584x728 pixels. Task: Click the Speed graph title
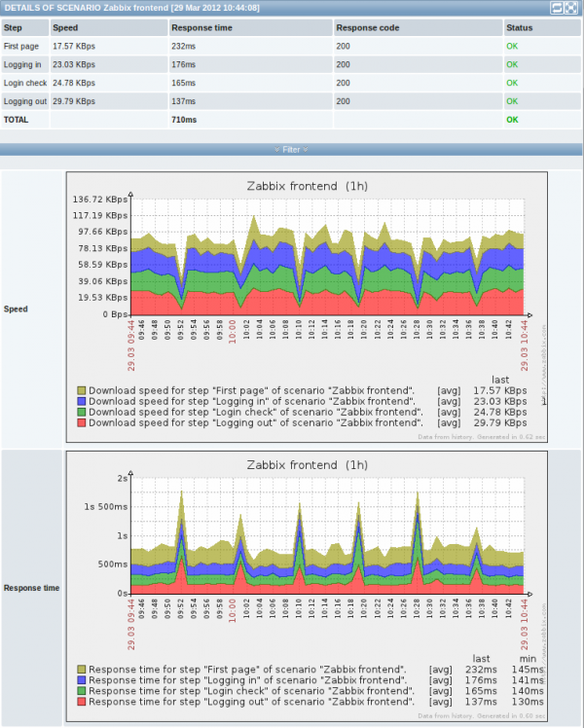pos(308,186)
